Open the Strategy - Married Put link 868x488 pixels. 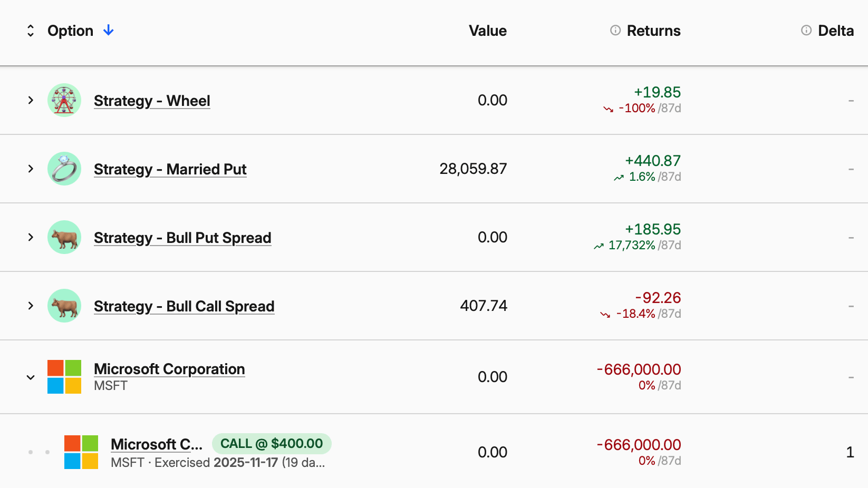pos(170,169)
